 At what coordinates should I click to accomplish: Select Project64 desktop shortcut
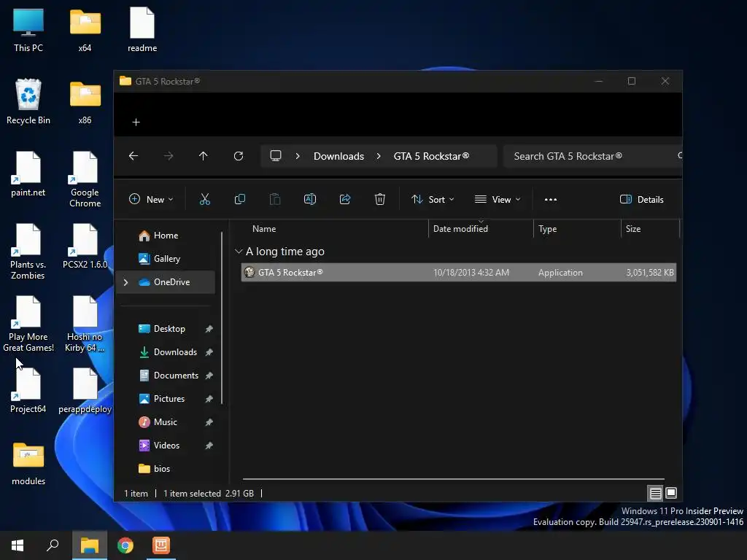(28, 391)
